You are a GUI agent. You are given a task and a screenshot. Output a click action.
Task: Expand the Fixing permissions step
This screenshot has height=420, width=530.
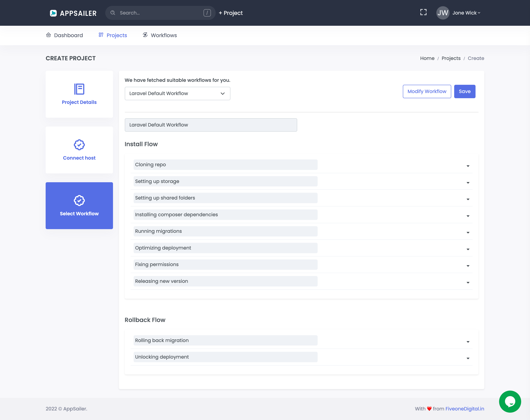click(x=468, y=266)
